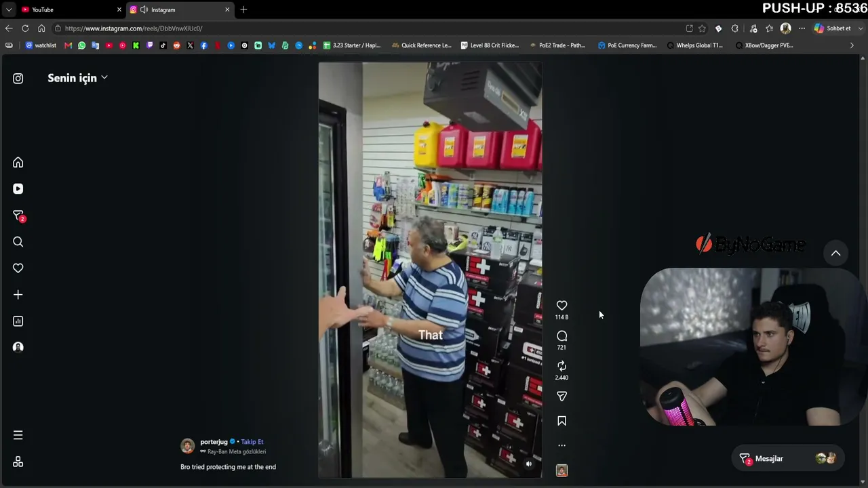This screenshot has width=868, height=488.
Task: Open the dashboard chart icon in sidebar
Action: (18, 321)
